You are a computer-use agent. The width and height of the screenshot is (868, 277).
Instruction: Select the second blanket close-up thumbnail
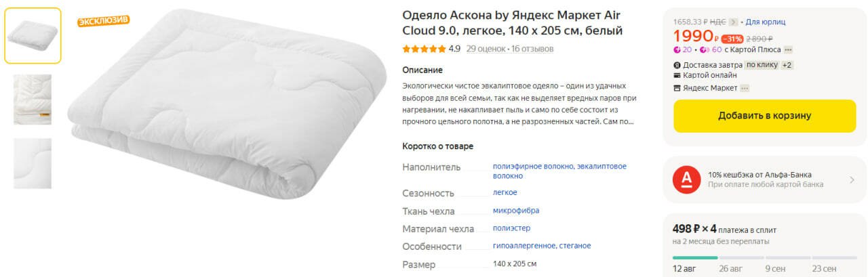tap(33, 100)
